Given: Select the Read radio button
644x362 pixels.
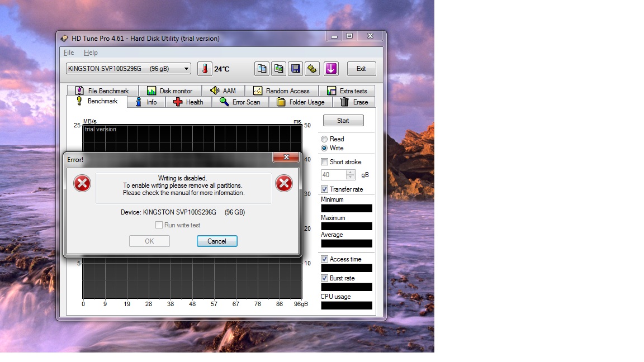Looking at the screenshot, I should coord(324,139).
